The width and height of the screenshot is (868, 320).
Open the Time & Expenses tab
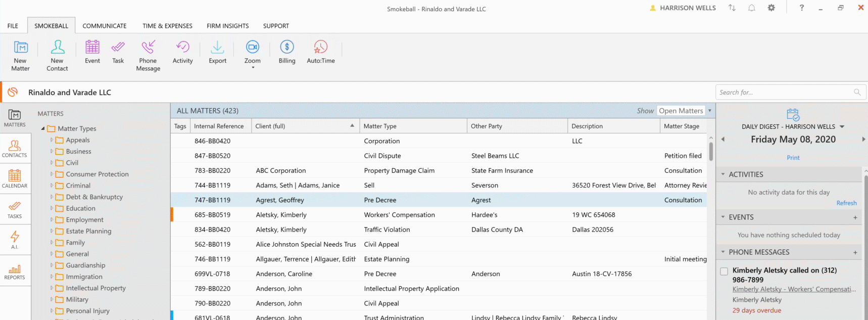(167, 26)
